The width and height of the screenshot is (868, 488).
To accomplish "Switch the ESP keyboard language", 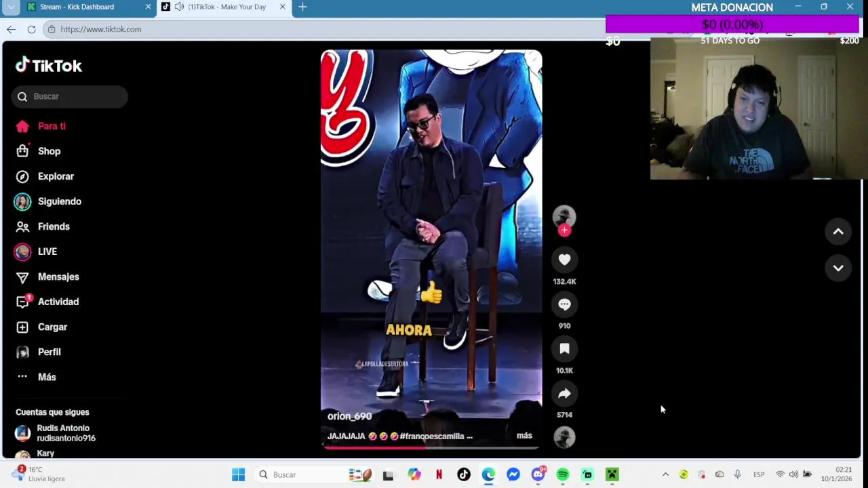I will (759, 474).
